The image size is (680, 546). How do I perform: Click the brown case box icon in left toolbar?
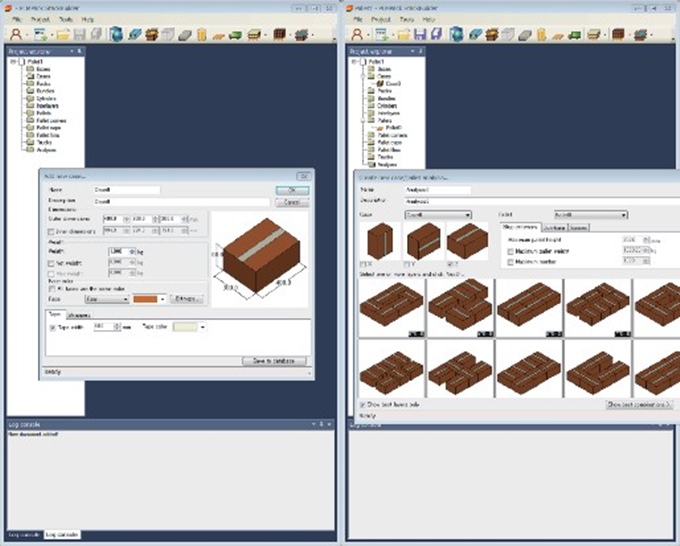pyautogui.click(x=151, y=34)
